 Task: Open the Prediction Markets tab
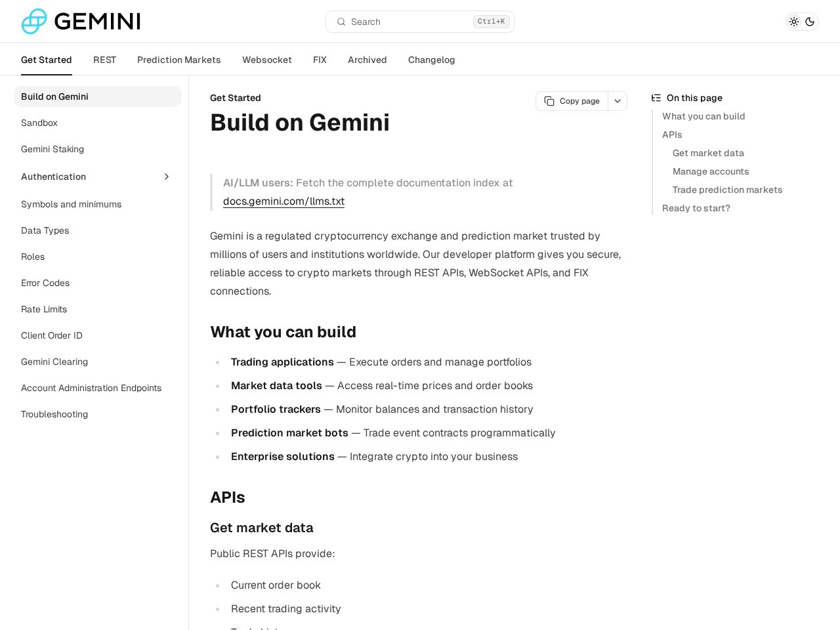click(x=178, y=60)
